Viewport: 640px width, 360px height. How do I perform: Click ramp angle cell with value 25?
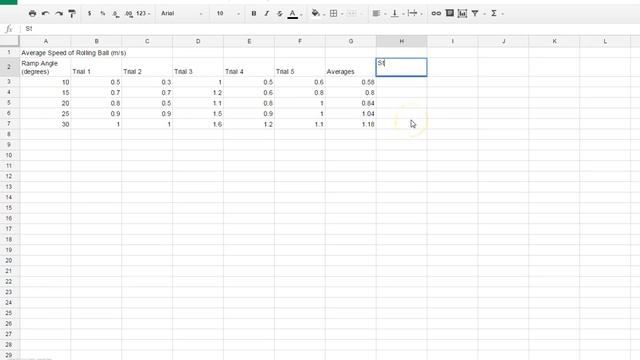pos(45,113)
